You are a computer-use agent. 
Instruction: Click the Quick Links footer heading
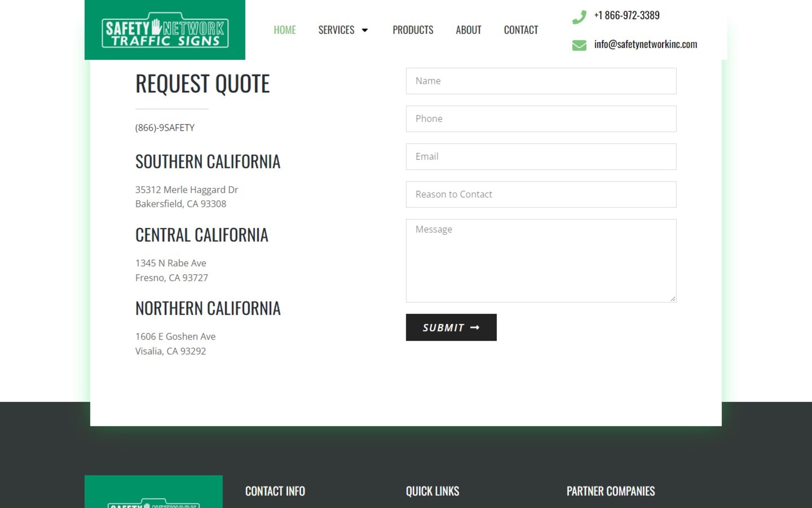[433, 491]
